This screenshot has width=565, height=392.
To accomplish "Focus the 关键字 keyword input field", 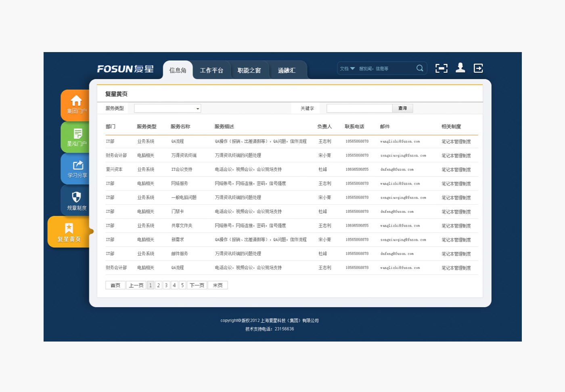I will point(359,108).
